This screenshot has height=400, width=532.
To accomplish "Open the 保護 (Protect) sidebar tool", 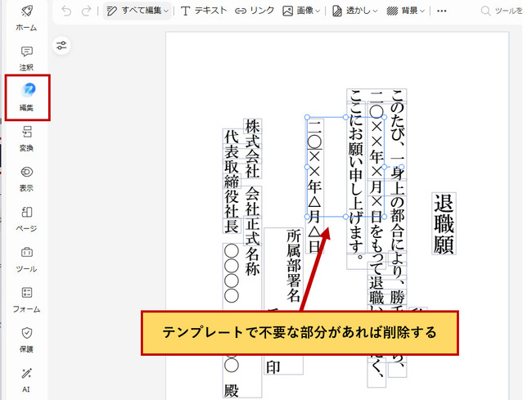I will click(x=26, y=340).
